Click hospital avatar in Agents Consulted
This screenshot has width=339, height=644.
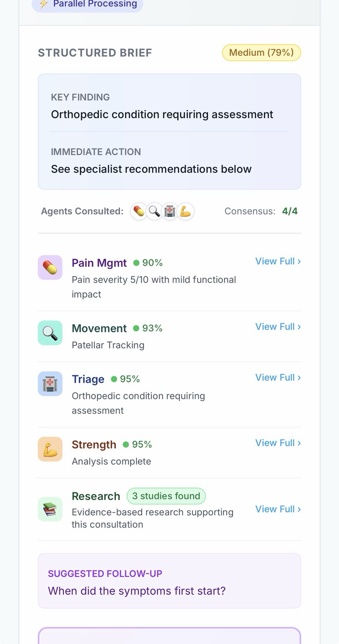tap(170, 211)
